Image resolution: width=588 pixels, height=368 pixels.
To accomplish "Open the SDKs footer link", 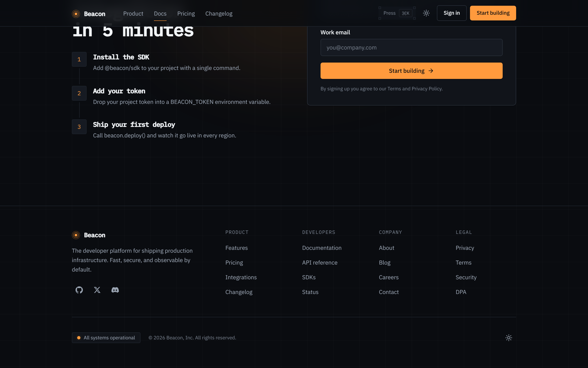I will click(308, 277).
